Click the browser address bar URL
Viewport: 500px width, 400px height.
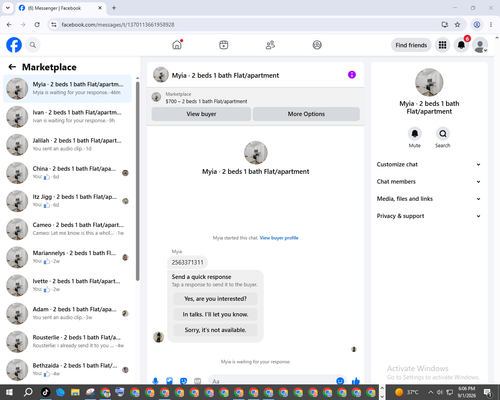118,25
